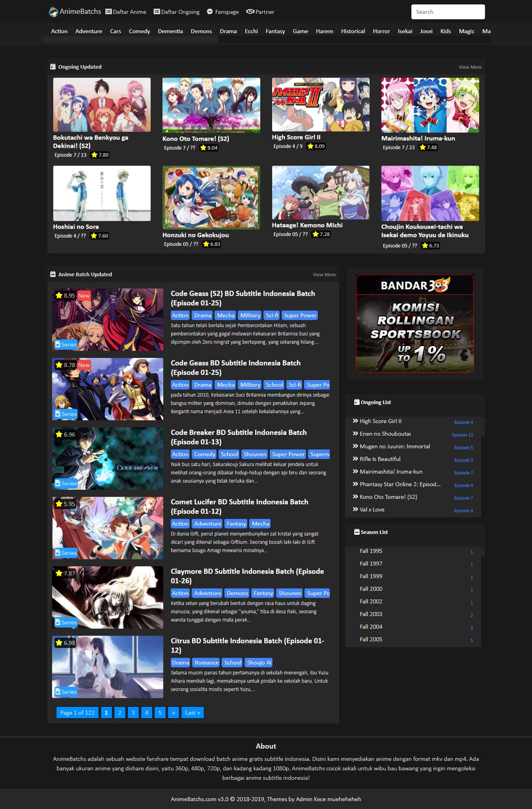Click the Daftar Ongoing list icon
This screenshot has height=809, width=532.
click(157, 12)
